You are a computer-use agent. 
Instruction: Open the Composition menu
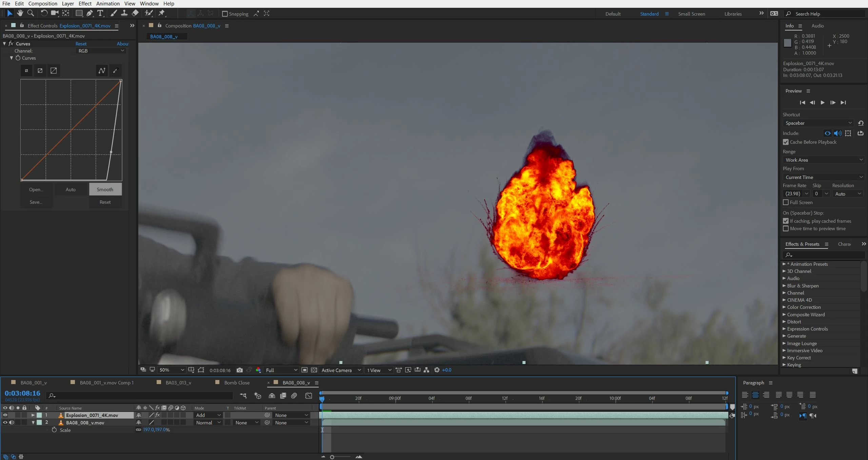click(43, 3)
